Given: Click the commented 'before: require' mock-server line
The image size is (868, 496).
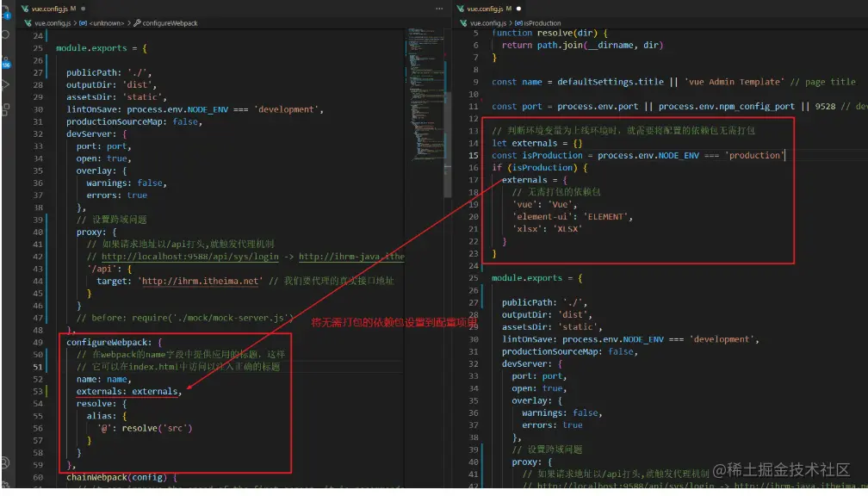Looking at the screenshot, I should point(185,318).
